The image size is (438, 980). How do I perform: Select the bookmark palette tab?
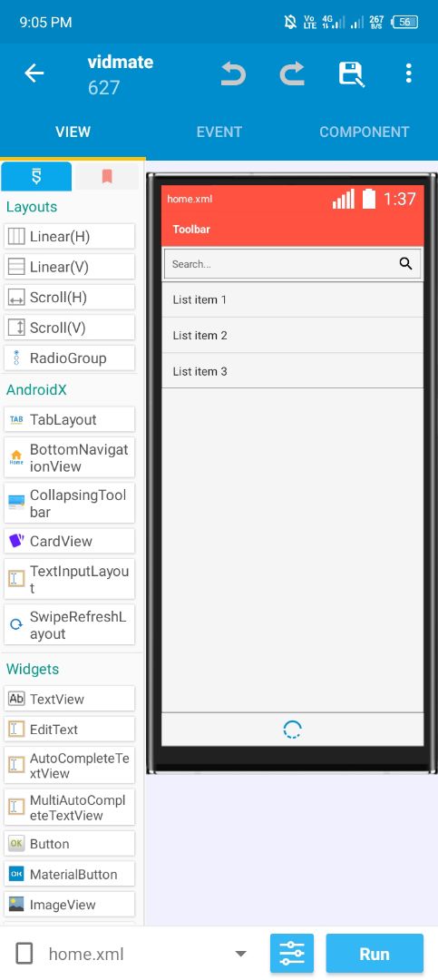(x=107, y=177)
